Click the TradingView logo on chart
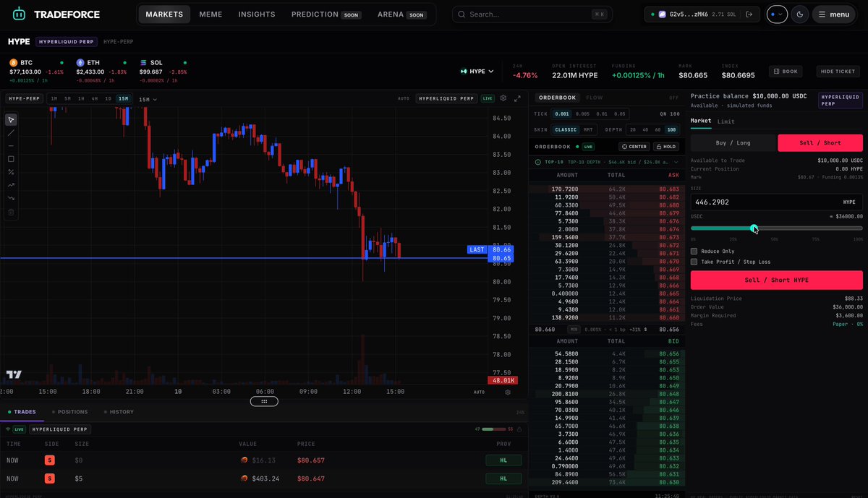The image size is (868, 498). 14,374
